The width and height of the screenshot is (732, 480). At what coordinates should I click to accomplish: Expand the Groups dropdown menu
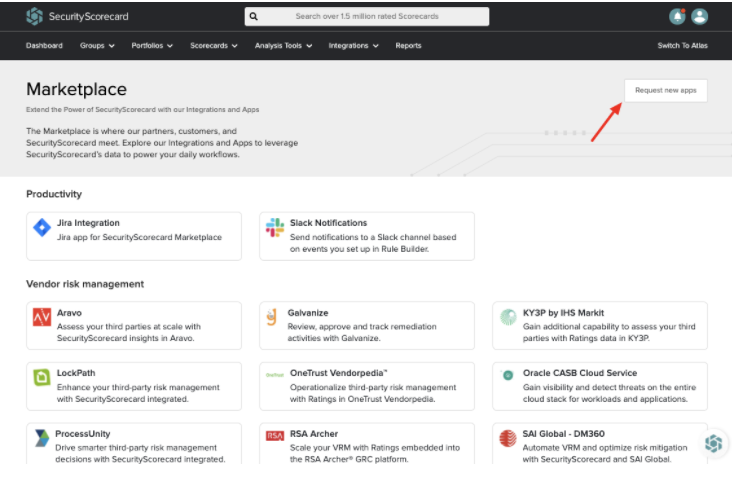(x=97, y=46)
